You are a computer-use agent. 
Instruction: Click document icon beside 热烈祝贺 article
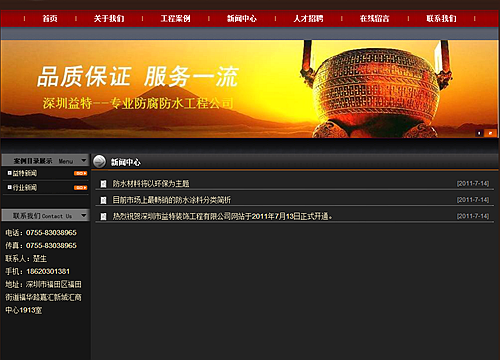103,216
